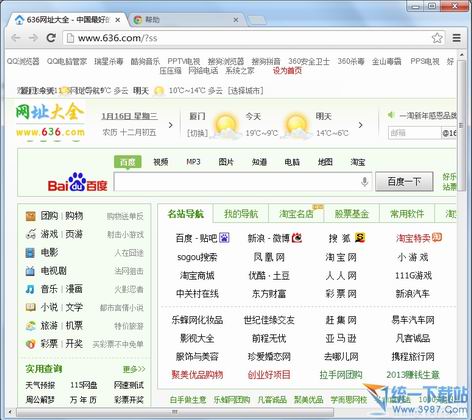Click the scroll-up arrow of the scrollbar
This screenshot has height=420, width=472.
pyautogui.click(x=462, y=54)
